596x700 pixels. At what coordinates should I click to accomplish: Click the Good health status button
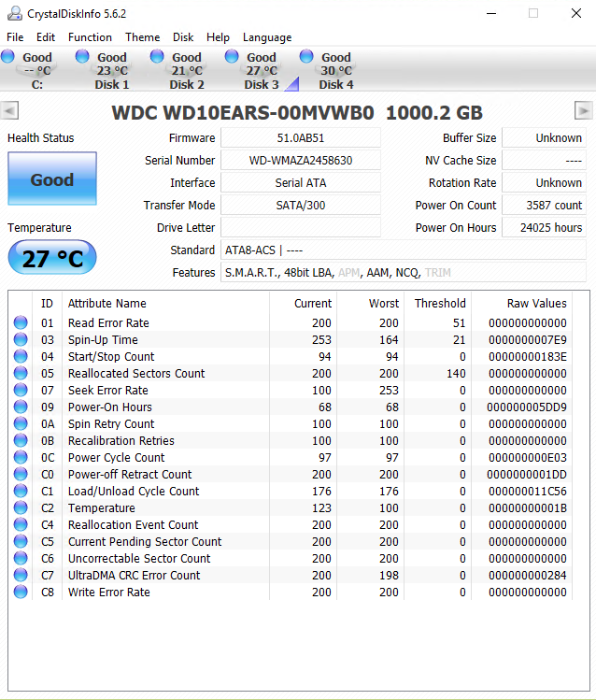pyautogui.click(x=52, y=179)
